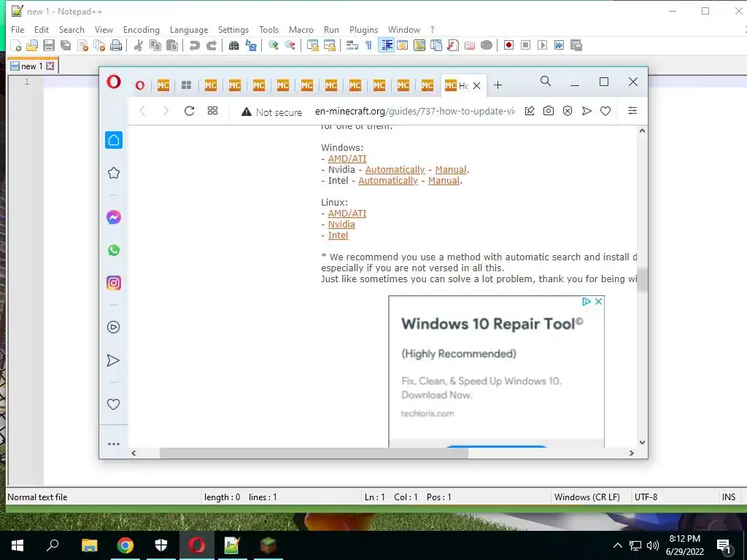Toggle file monitoring eye icon
Viewport: 747px width, 560px height.
487,45
